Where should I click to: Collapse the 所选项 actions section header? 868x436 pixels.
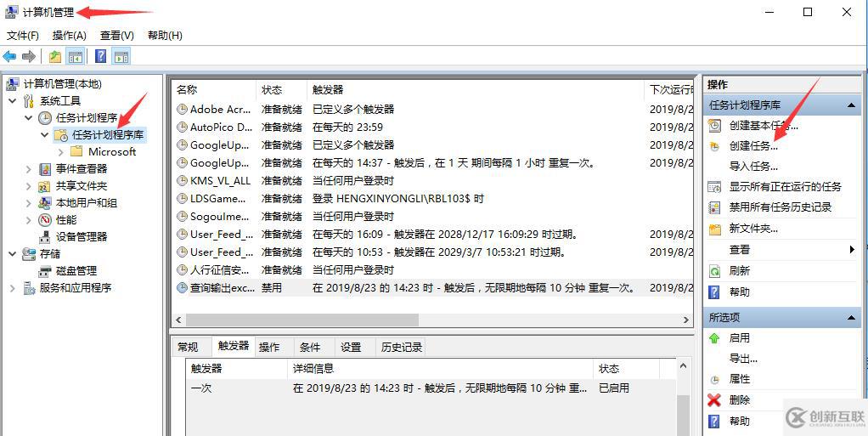tap(782, 318)
